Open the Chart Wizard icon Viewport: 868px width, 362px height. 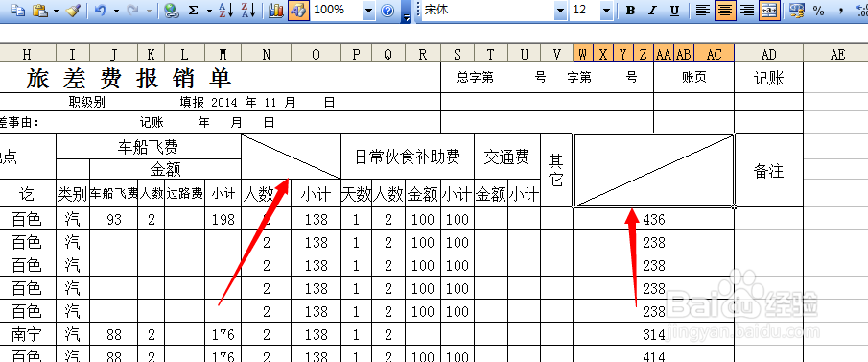[275, 10]
